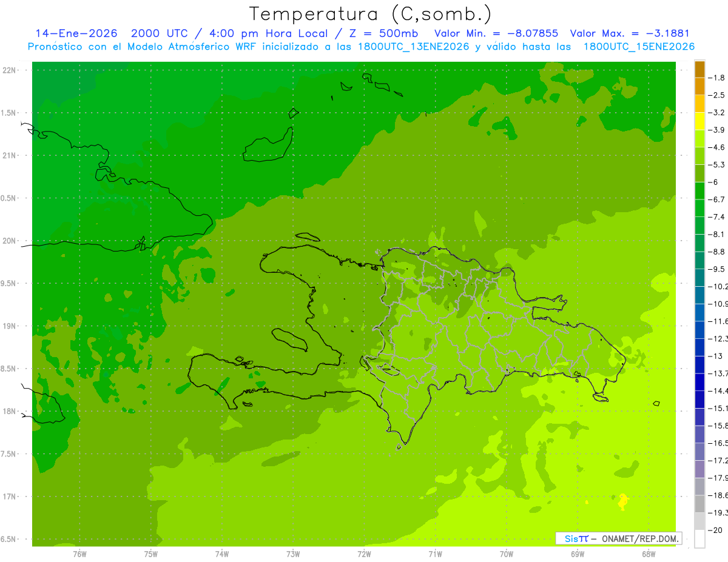728x562 pixels.
Task: Click the 74W longitude label
Action: point(222,554)
